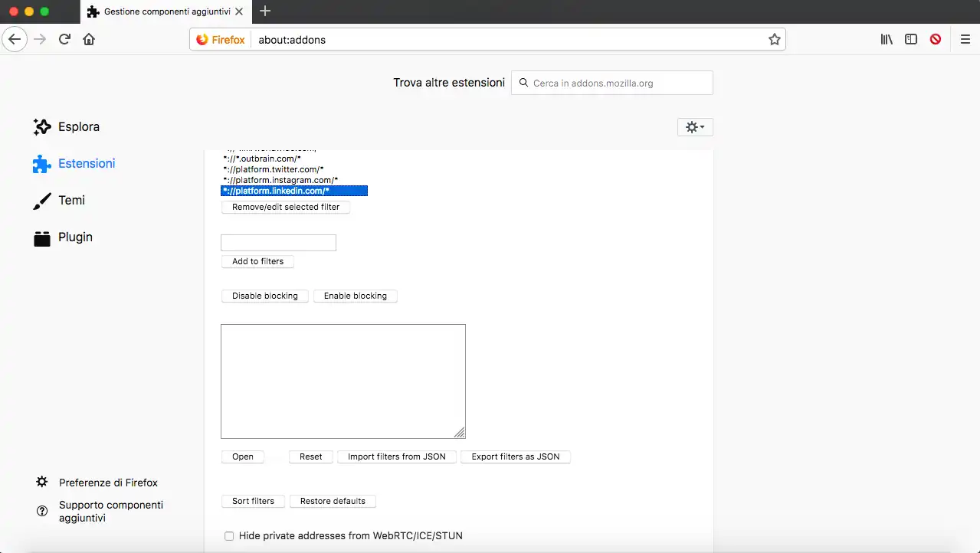Open Supporto componenti aggiuntivi
Screen dimensions: 980x553
[111, 512]
